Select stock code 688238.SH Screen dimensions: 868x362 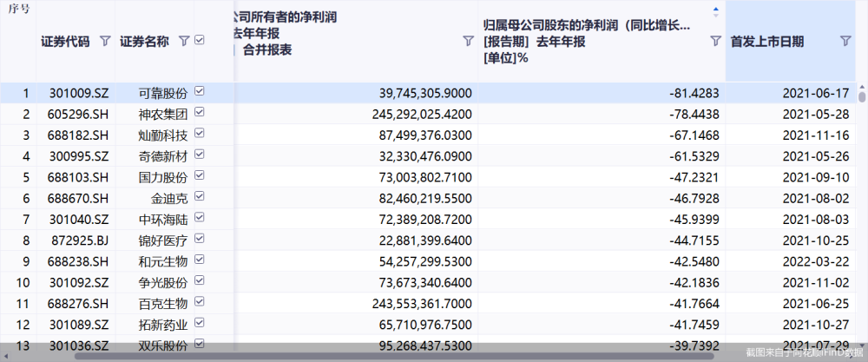tap(79, 262)
